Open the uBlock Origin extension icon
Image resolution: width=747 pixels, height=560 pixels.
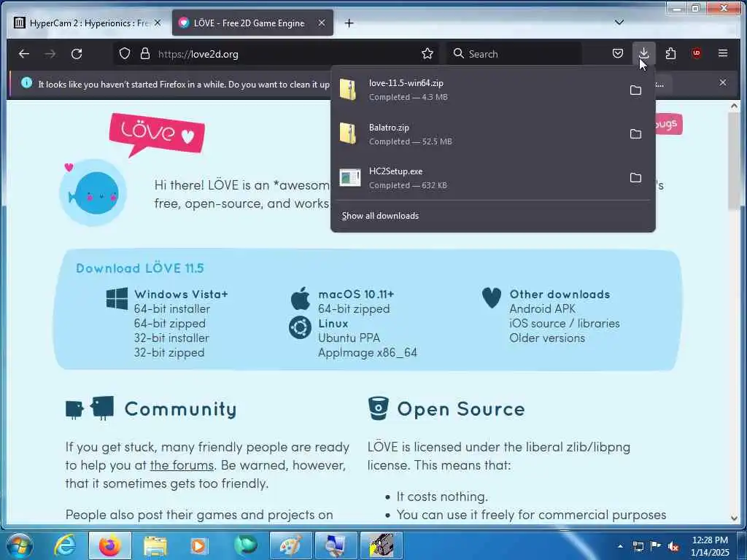[x=697, y=53]
